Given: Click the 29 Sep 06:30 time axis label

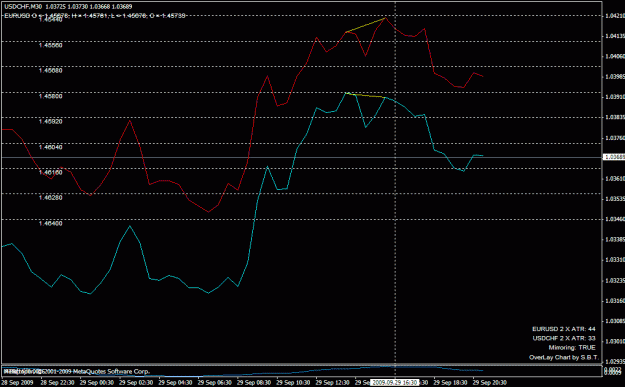Looking at the screenshot, I should click(214, 383).
